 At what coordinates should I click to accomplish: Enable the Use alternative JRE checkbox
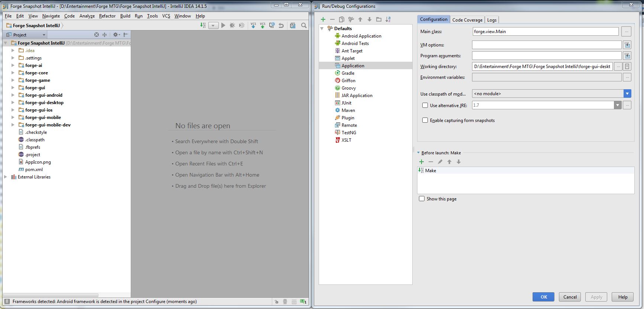click(x=425, y=105)
